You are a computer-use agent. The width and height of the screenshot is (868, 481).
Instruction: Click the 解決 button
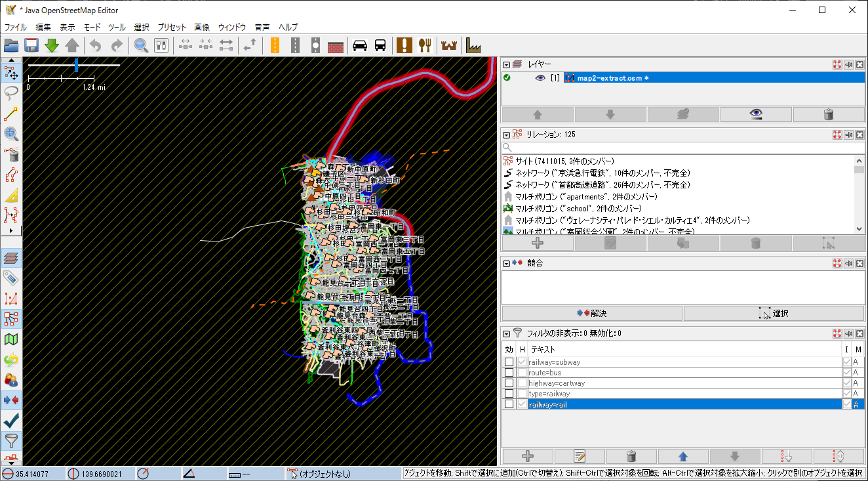pyautogui.click(x=592, y=314)
